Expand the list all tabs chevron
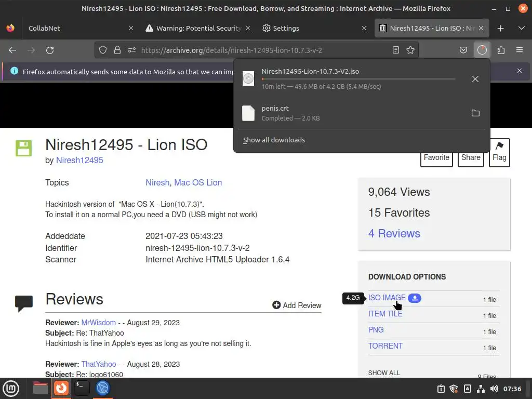Viewport: 532px width, 399px height. click(x=522, y=28)
